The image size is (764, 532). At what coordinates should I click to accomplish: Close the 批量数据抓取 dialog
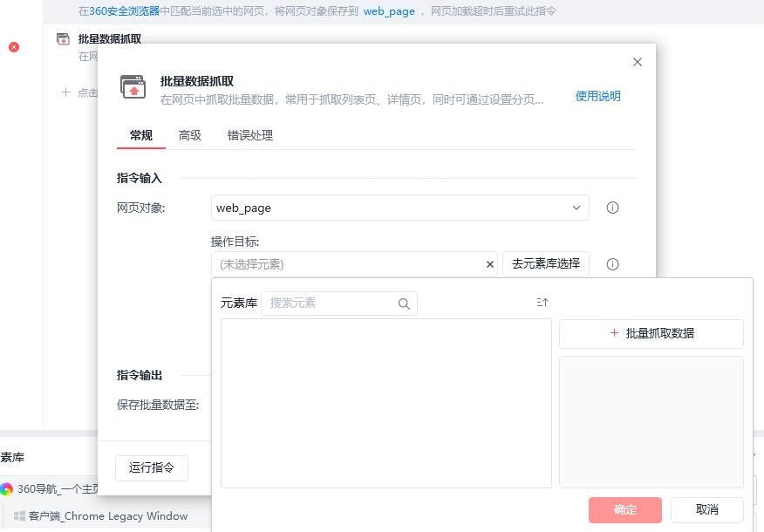[638, 62]
